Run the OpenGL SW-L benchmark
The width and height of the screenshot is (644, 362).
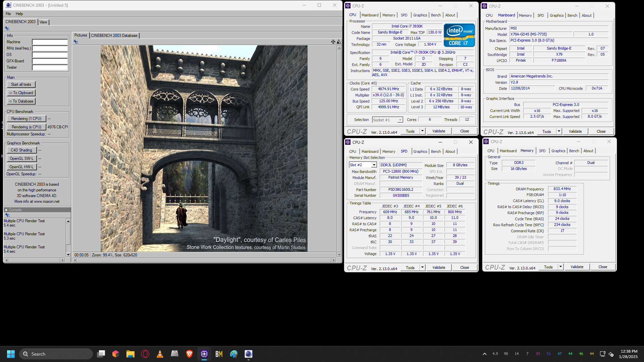(21, 159)
